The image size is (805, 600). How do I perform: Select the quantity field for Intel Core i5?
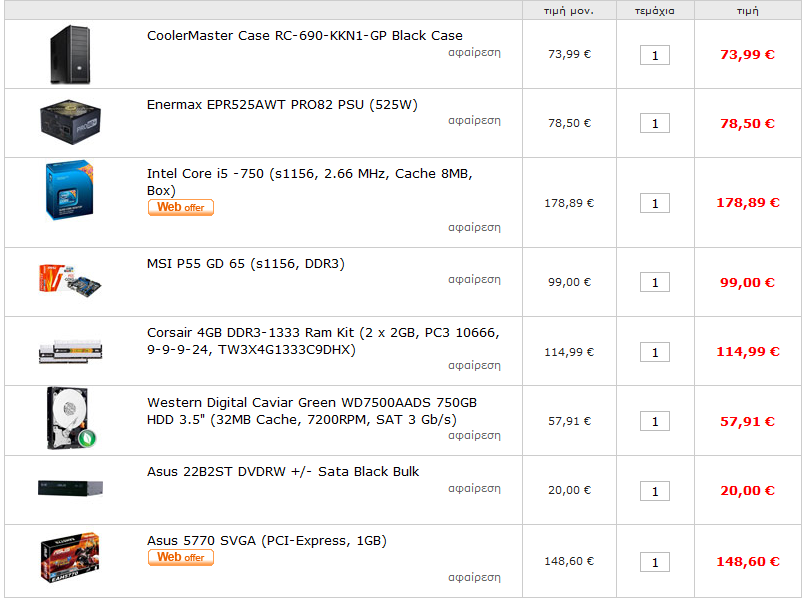tap(655, 203)
